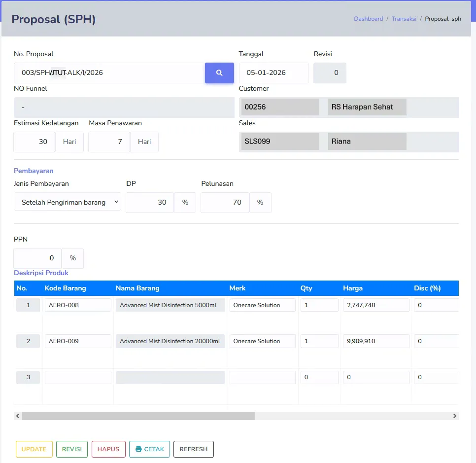
Task: Focus the Tanggal date field
Action: [x=274, y=73]
